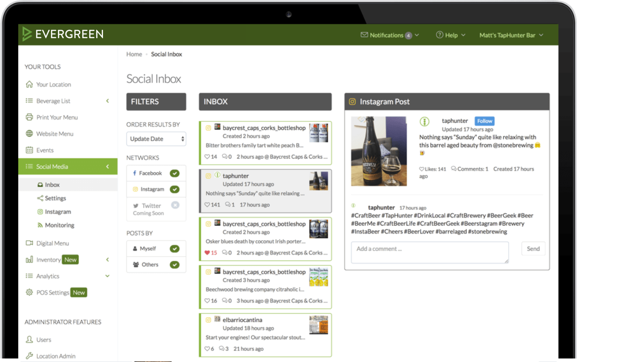This screenshot has height=362, width=644.
Task: Expand the Analytics sidebar section
Action: click(107, 276)
